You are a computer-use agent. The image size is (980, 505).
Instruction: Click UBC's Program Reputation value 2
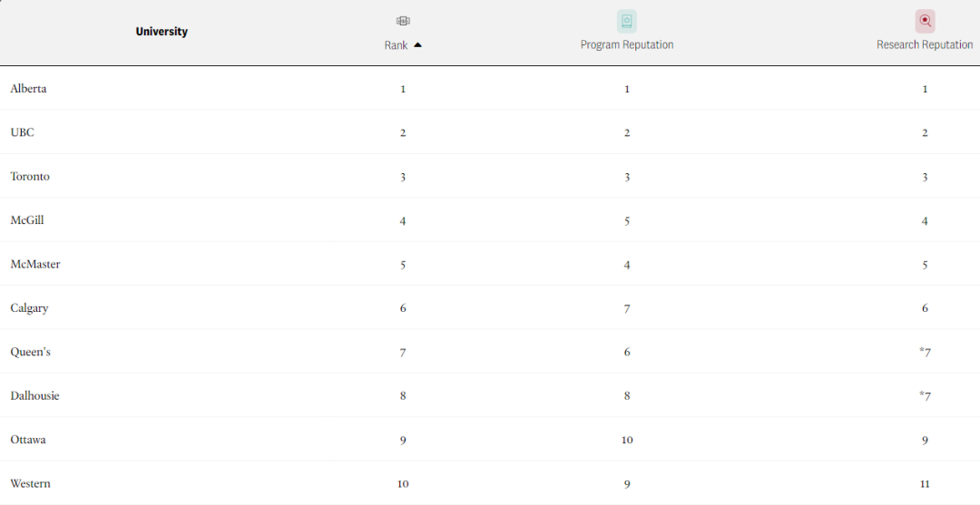coord(627,133)
